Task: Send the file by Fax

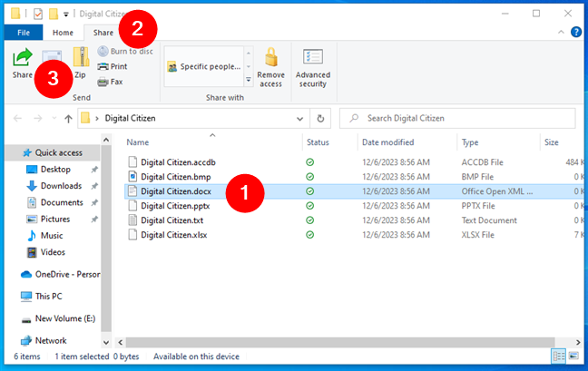Action: click(x=110, y=82)
